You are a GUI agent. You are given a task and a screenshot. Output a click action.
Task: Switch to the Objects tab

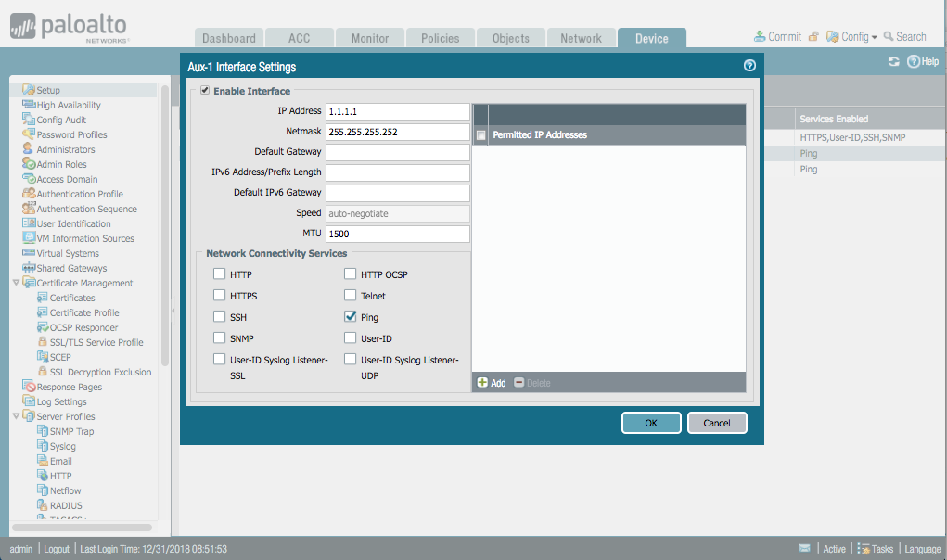click(x=511, y=38)
